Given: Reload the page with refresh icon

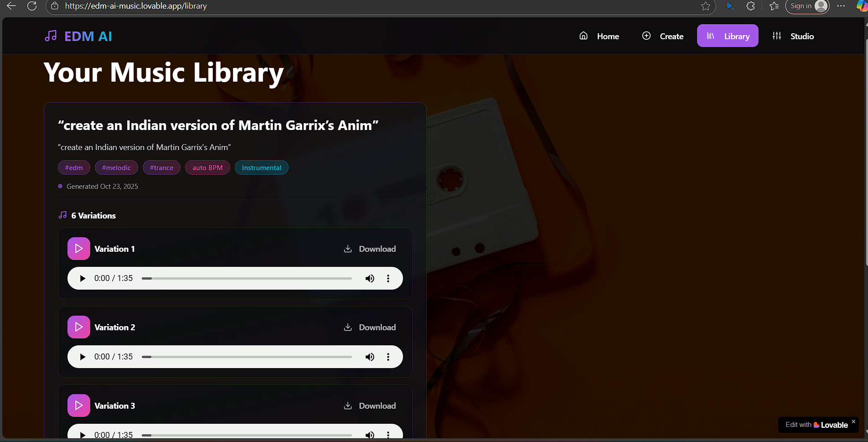Looking at the screenshot, I should pos(32,6).
